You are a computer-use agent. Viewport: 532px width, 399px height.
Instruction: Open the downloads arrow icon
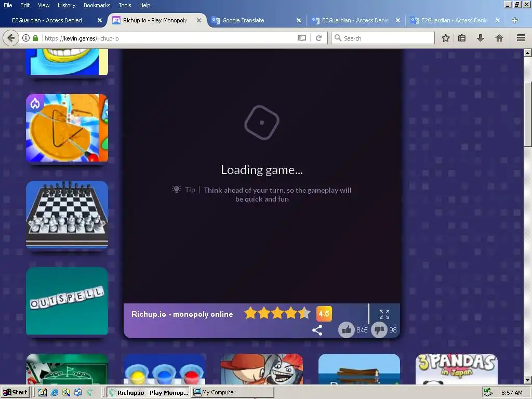[480, 38]
